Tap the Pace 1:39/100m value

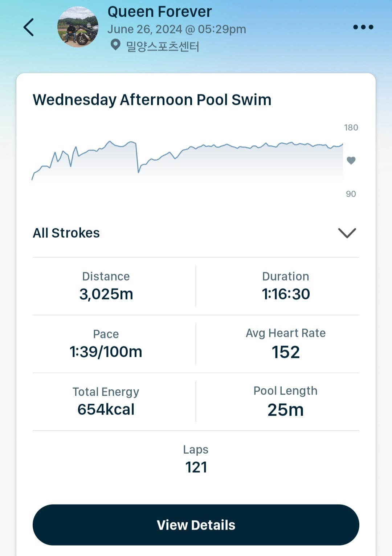click(x=106, y=352)
